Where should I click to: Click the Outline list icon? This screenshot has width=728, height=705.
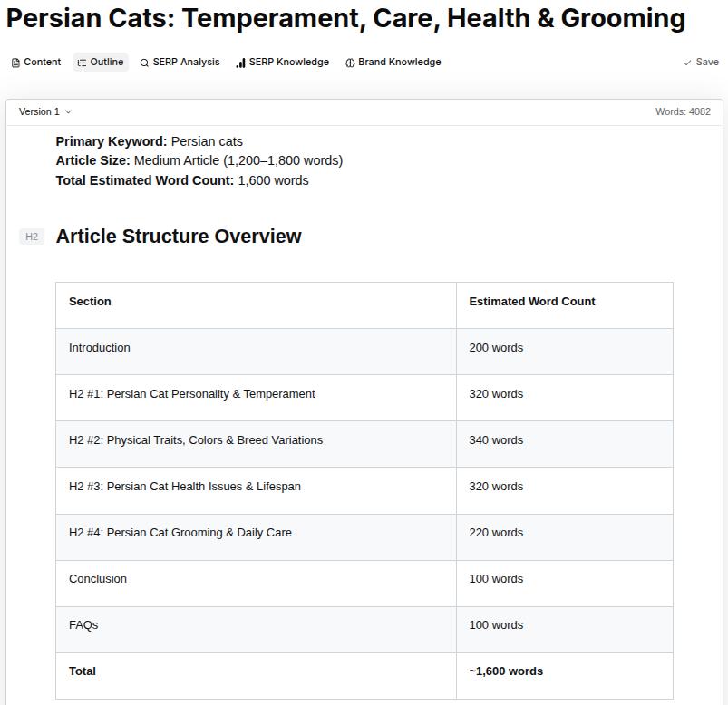80,62
